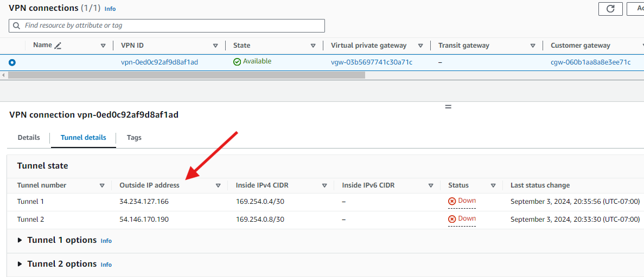This screenshot has height=277, width=644.
Task: Click the edit pencil icon beside Name
Action: 58,46
